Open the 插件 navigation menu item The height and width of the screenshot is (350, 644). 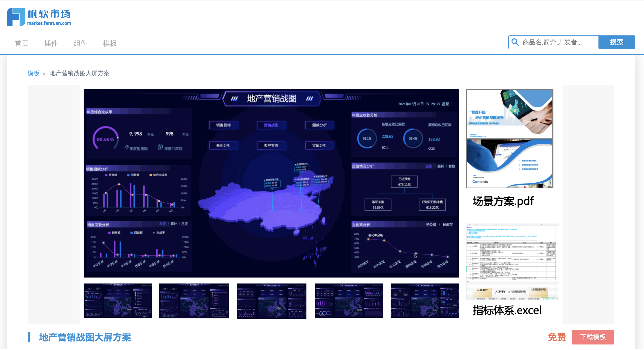point(51,43)
